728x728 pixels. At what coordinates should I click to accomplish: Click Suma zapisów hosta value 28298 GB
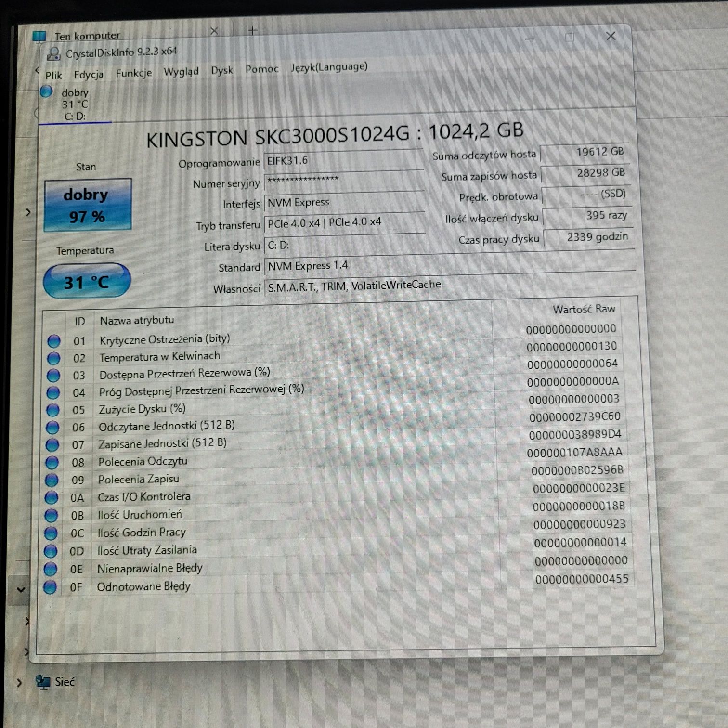(586, 173)
